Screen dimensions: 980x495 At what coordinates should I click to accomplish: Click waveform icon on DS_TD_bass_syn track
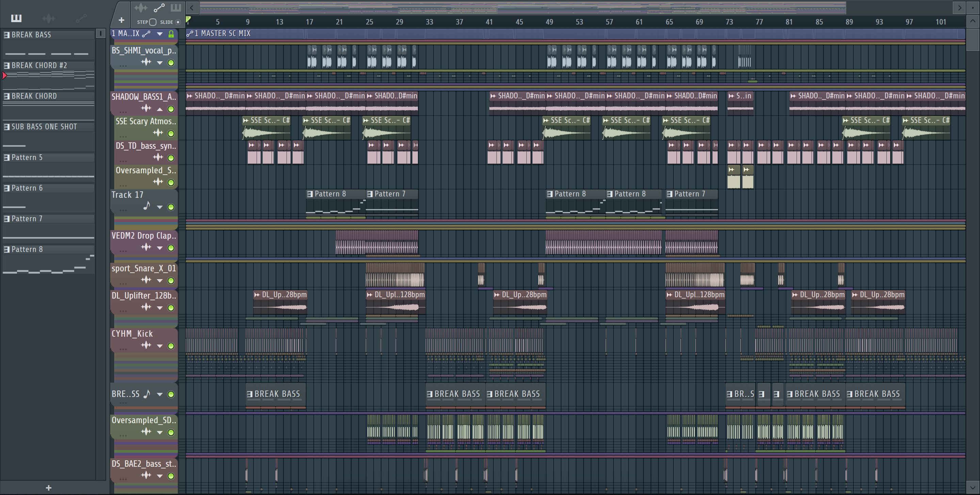(x=158, y=157)
